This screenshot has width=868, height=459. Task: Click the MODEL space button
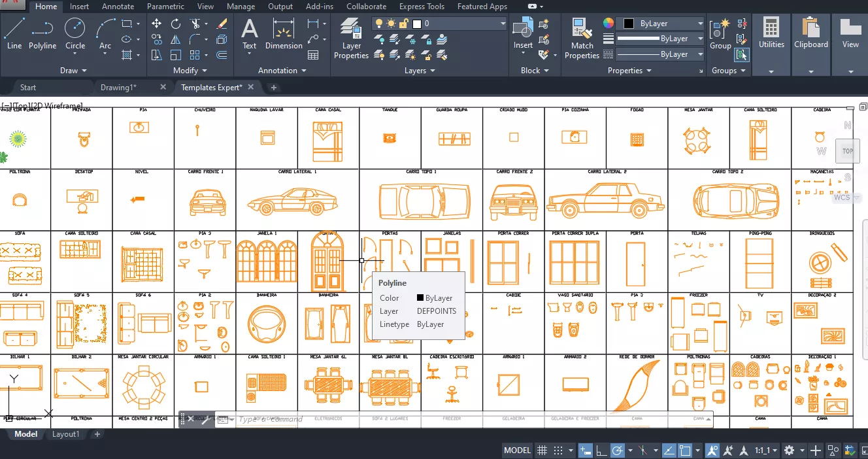(517, 450)
